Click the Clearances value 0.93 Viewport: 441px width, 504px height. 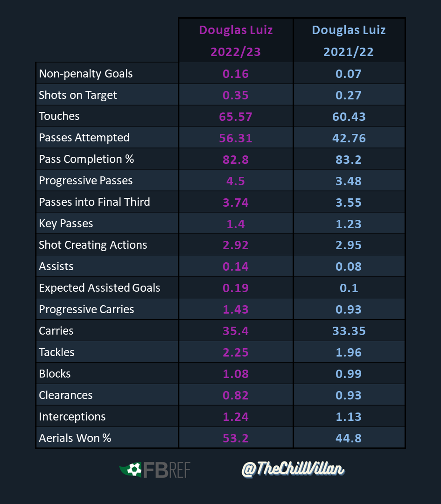(349, 395)
